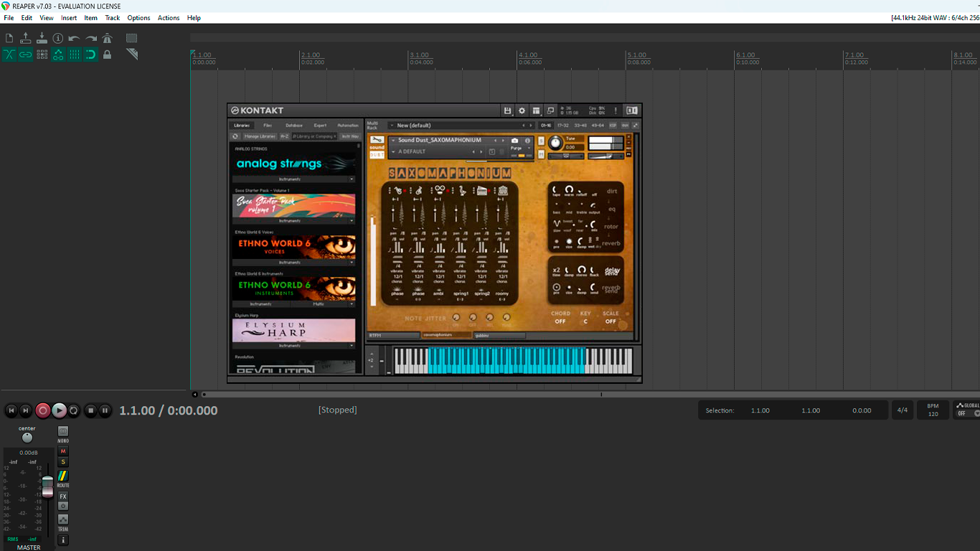Click the A-Z sort button

pos(284,136)
